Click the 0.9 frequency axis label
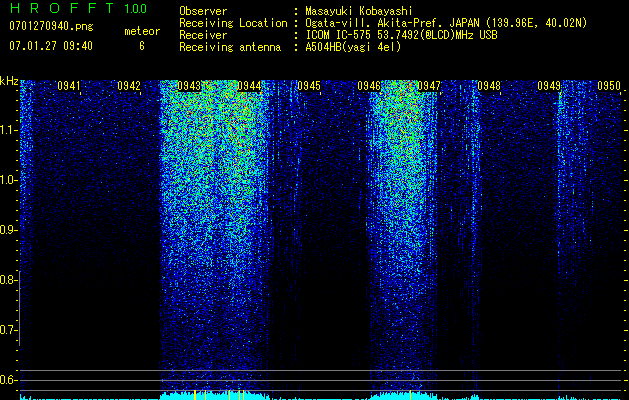This screenshot has height=400, width=629. pos(8,230)
